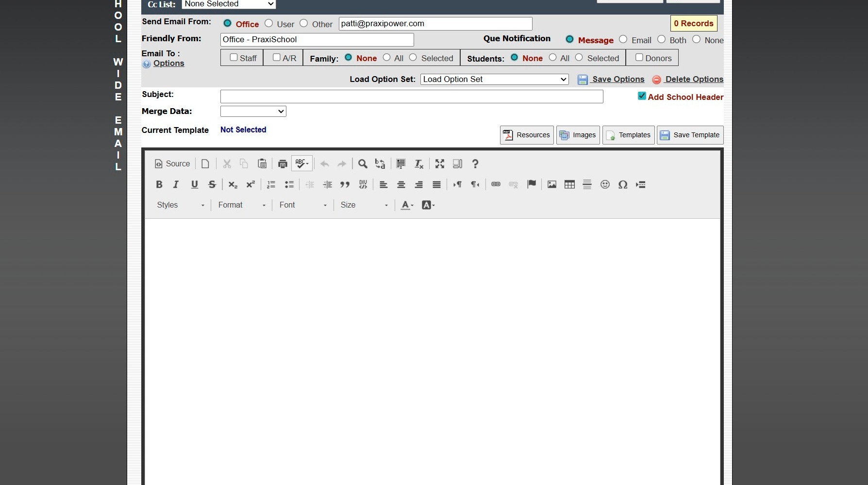Expand the Styles dropdown
This screenshot has height=485, width=868.
point(180,205)
